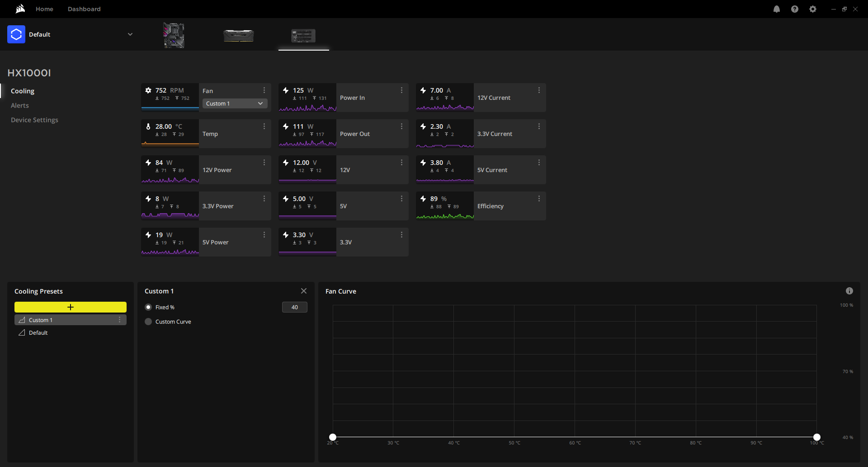Image resolution: width=868 pixels, height=467 pixels.
Task: Click the HX1000I device title
Action: 29,73
